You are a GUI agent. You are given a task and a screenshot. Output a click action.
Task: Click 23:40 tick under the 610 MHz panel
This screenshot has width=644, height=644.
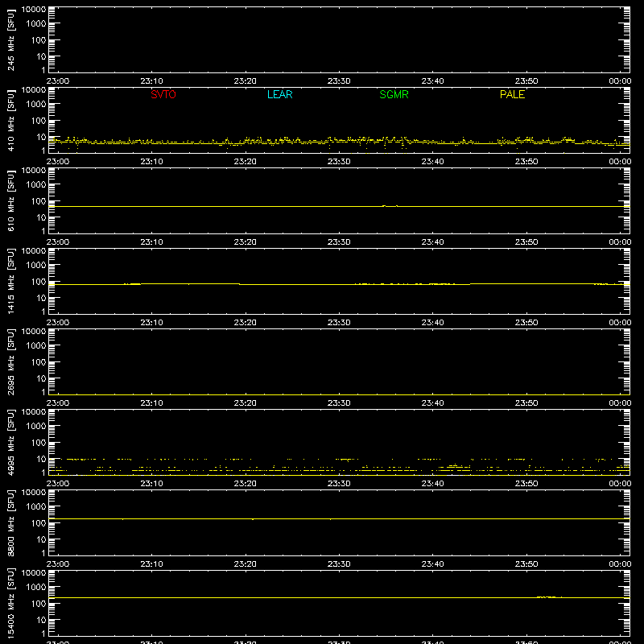tap(432, 242)
